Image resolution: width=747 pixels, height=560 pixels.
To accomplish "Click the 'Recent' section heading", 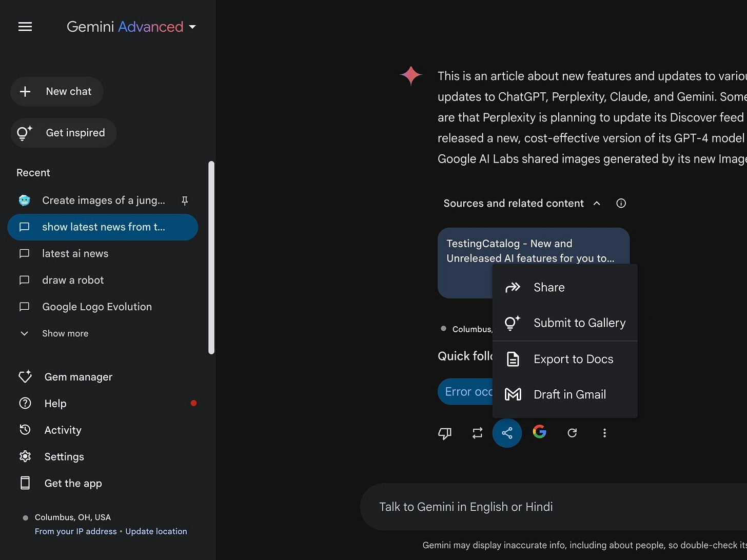I will tap(33, 173).
